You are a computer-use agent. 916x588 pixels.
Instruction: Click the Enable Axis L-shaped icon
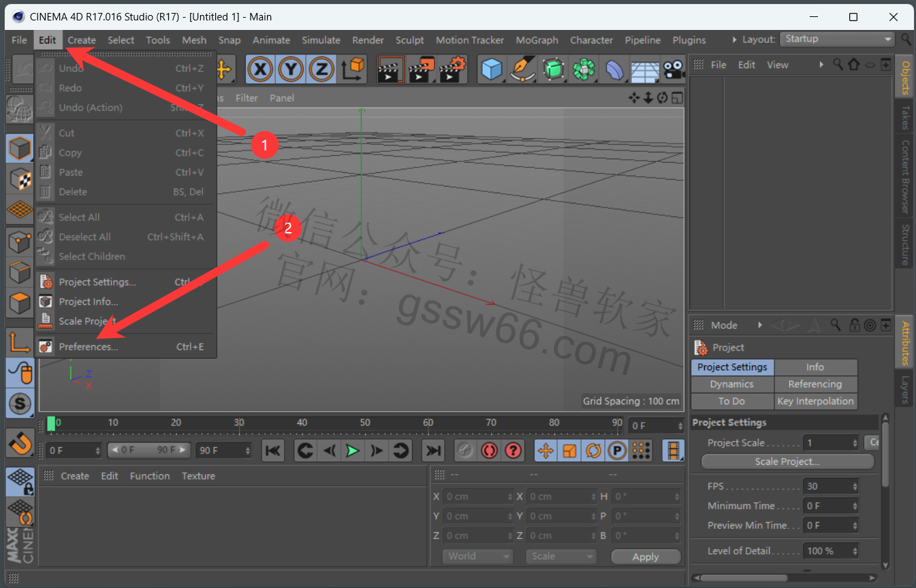pyautogui.click(x=20, y=342)
